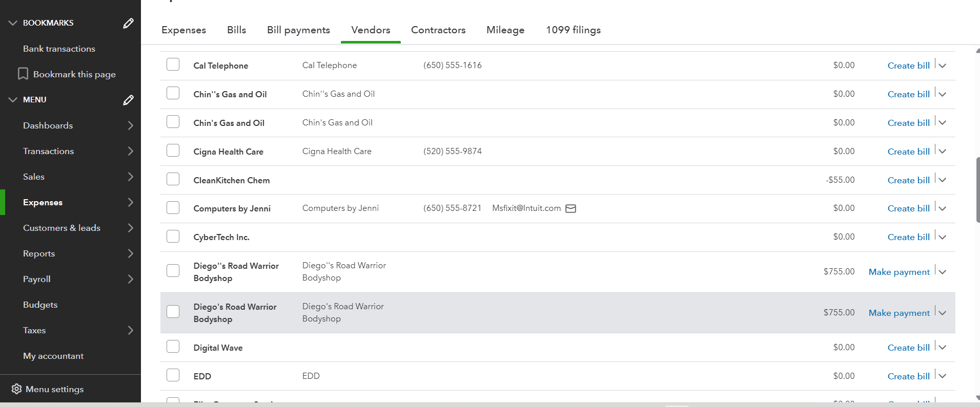This screenshot has width=980, height=407.
Task: Expand Sales submenu arrow
Action: [130, 177]
